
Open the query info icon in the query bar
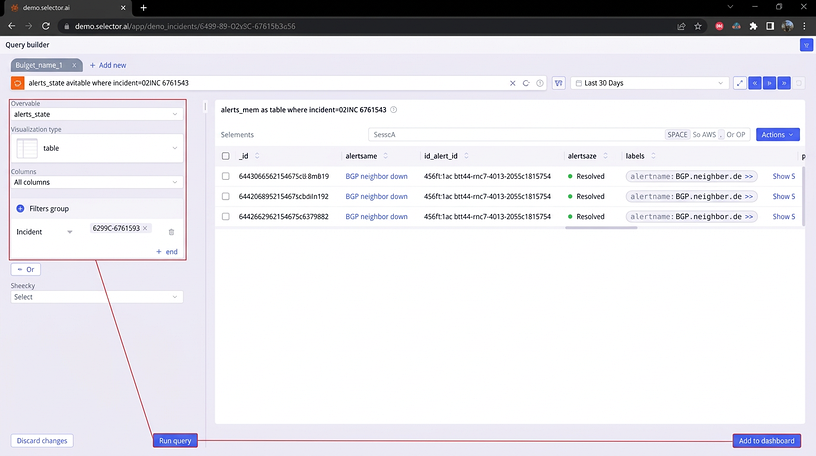540,83
